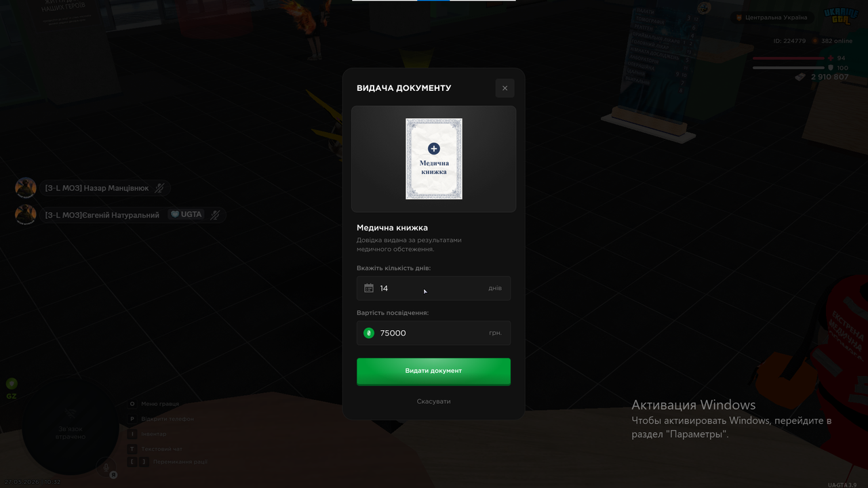Click the T key Текстовий чат hint
Image resolution: width=868 pixels, height=488 pixels.
click(x=155, y=449)
